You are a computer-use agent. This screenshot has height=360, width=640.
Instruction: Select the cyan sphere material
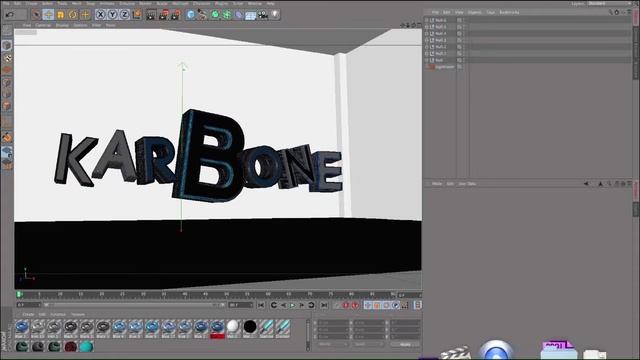tap(86, 347)
